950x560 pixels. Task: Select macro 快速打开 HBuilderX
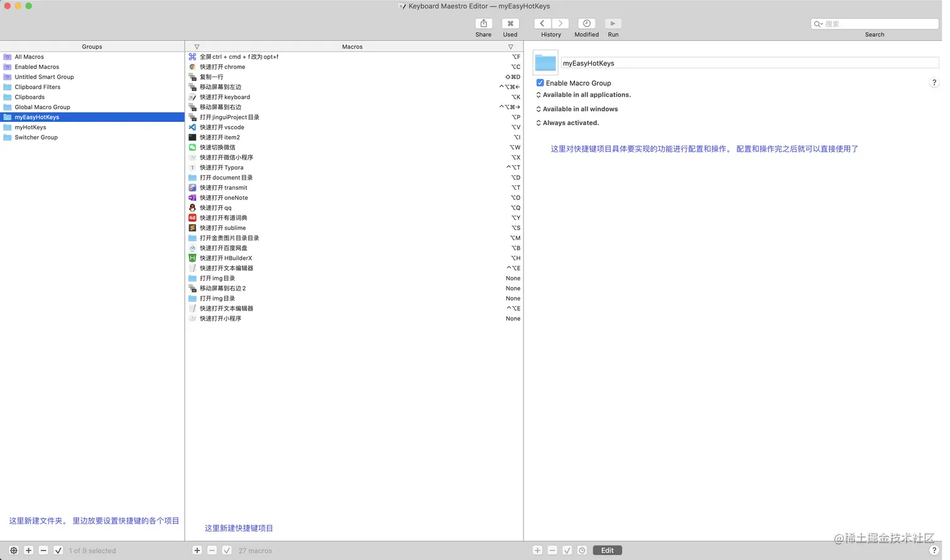tap(354, 257)
